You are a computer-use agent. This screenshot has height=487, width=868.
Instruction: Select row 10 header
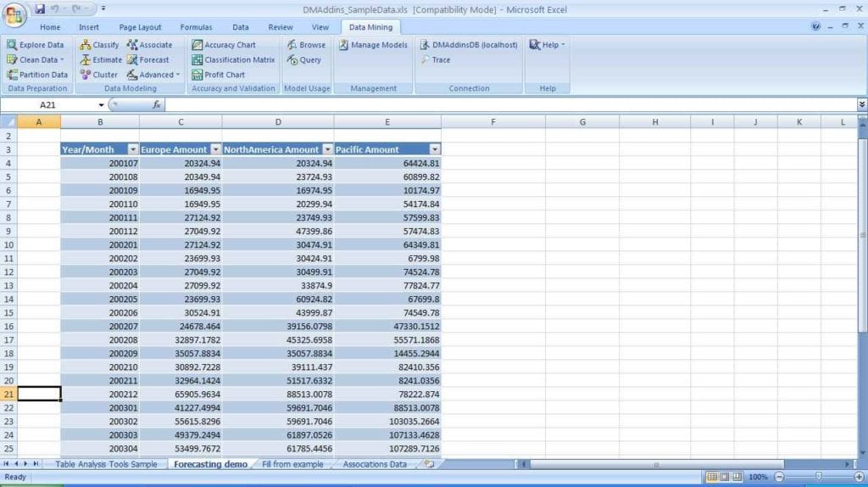click(x=8, y=245)
